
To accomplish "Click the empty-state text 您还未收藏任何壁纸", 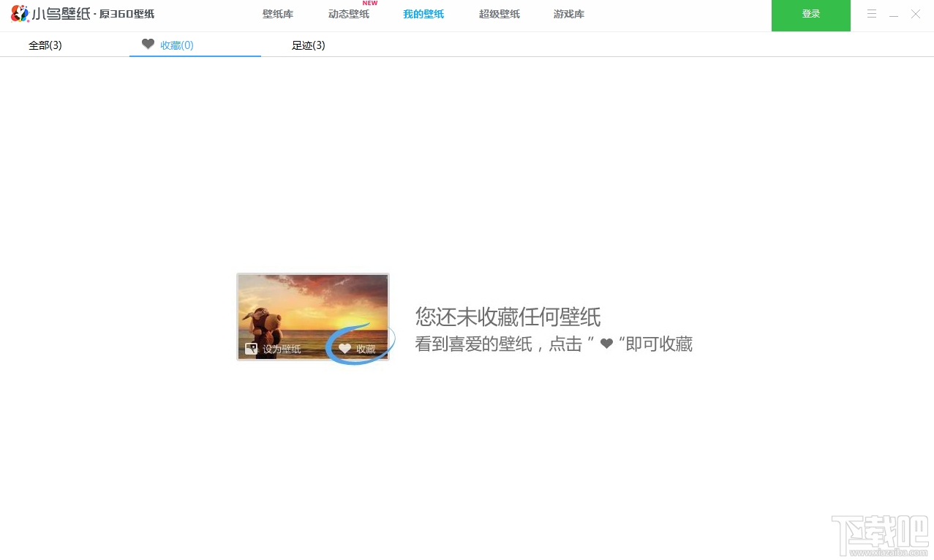I will click(508, 317).
